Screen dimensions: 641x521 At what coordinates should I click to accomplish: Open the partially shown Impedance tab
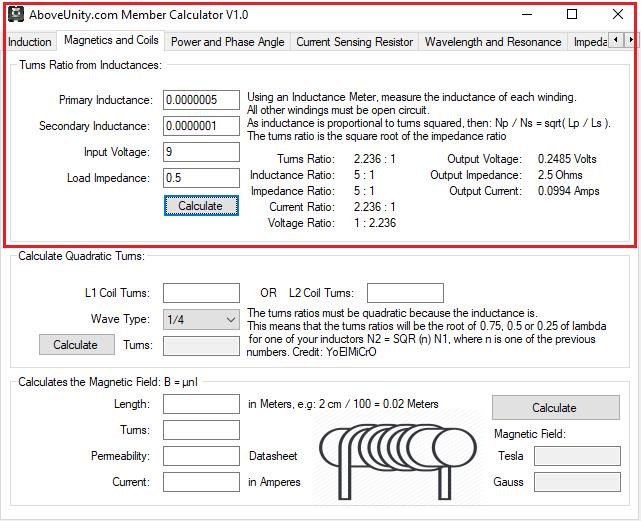[x=589, y=42]
